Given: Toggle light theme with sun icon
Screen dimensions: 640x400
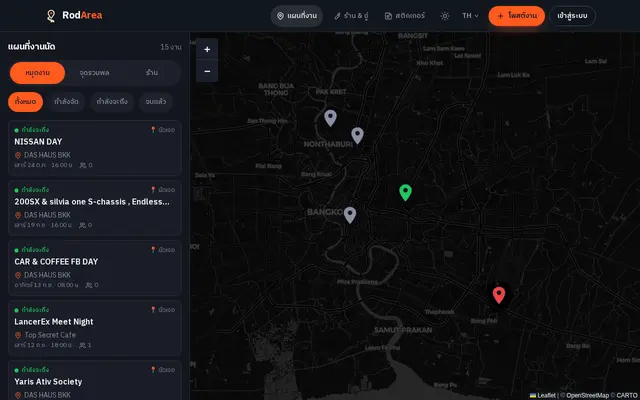Looking at the screenshot, I should coord(445,16).
